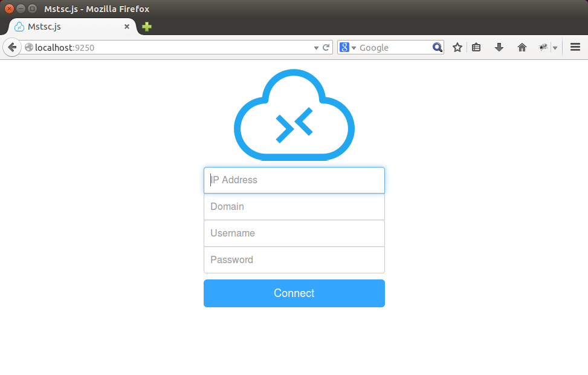Close the Mstsc.js tab
The height and width of the screenshot is (375, 588).
point(127,27)
